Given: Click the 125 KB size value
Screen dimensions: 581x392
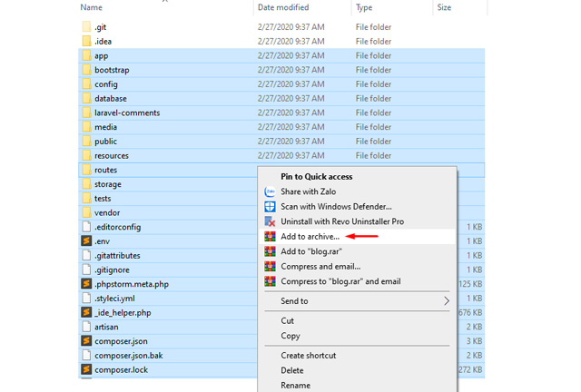Looking at the screenshot, I should tap(470, 284).
